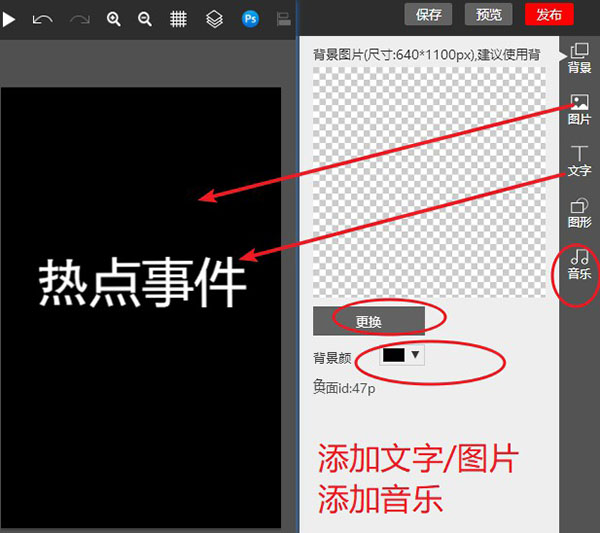Open 预览 preview
This screenshot has width=600, height=533.
pyautogui.click(x=488, y=15)
